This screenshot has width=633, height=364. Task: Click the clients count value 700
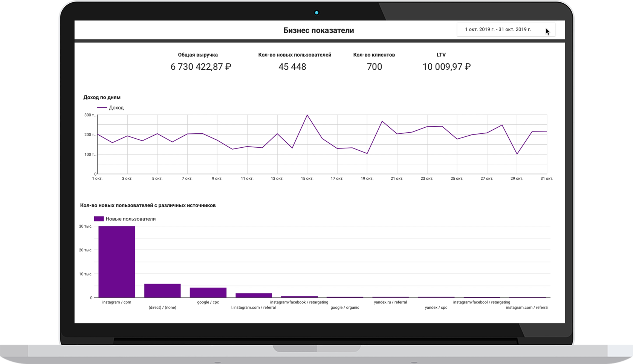[375, 67]
